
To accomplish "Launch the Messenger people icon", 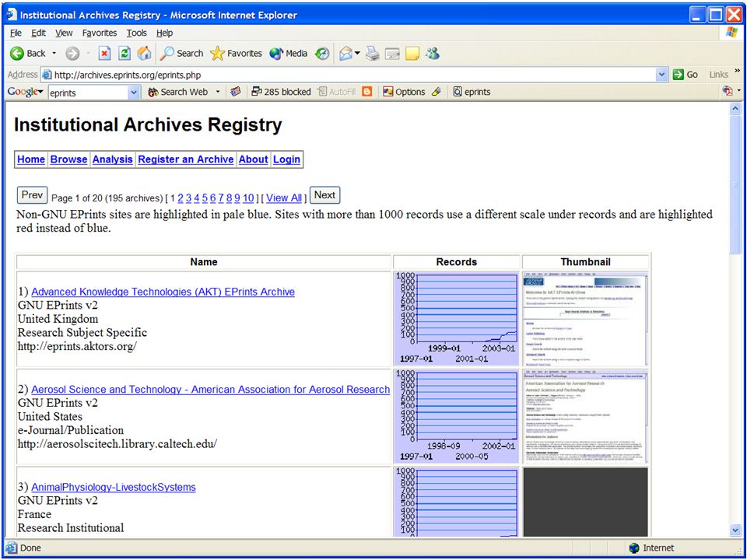I will (433, 54).
